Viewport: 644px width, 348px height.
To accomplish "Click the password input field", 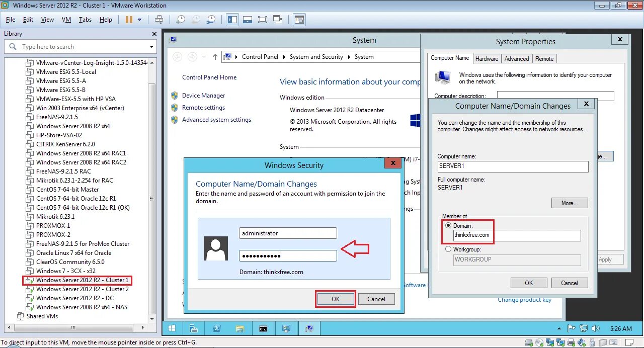I will pyautogui.click(x=288, y=256).
